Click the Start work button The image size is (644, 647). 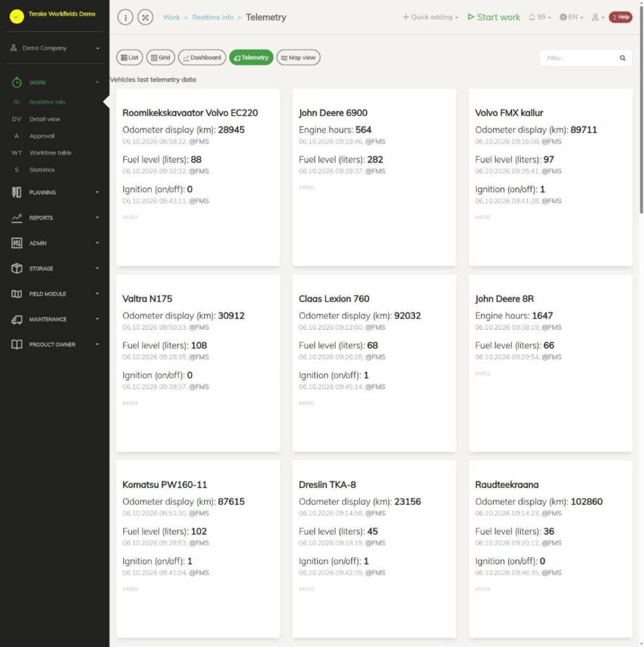coord(494,17)
